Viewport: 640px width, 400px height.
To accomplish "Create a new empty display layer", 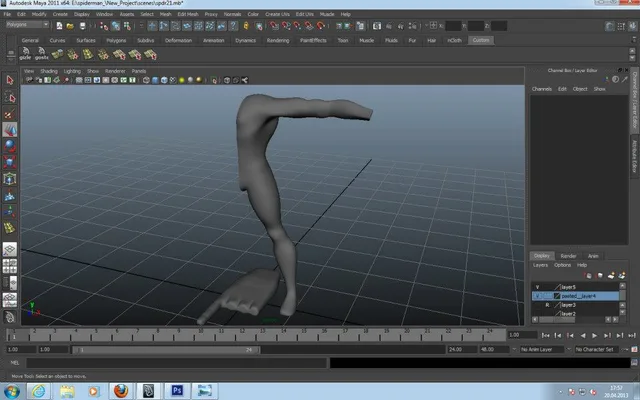I will [x=611, y=276].
